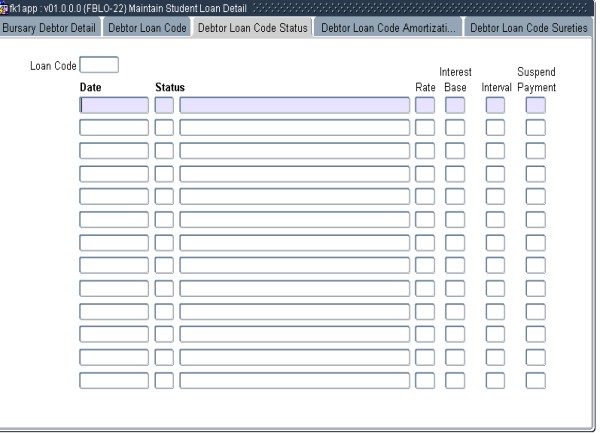Click the last row Rate field

coord(425,380)
